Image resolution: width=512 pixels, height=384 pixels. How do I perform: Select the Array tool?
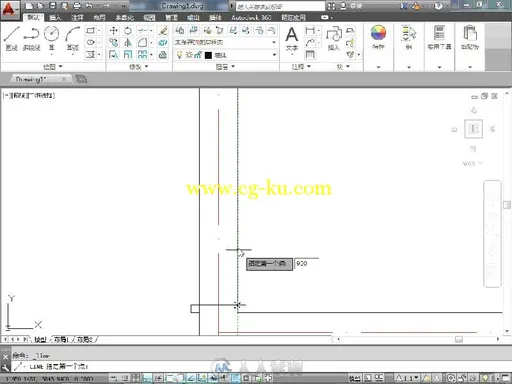click(x=142, y=55)
